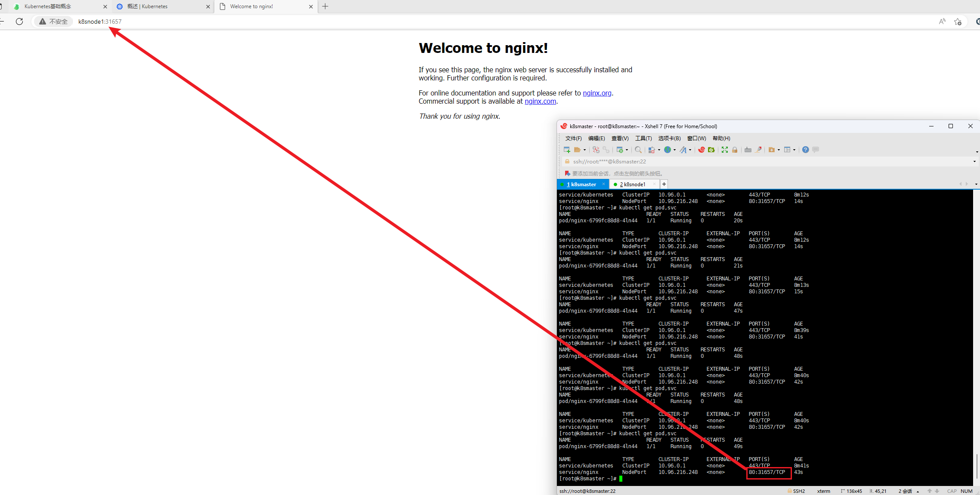The image size is (980, 495).
Task: Open the nginx.org link
Action: tap(597, 93)
